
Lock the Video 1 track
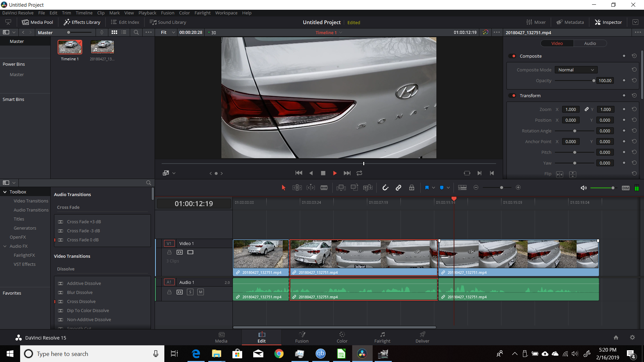pos(169,252)
